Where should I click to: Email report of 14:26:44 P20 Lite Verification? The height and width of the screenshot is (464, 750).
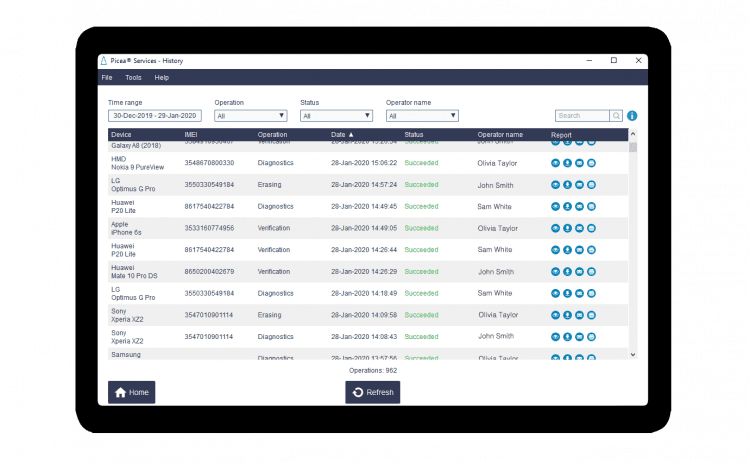click(x=579, y=250)
